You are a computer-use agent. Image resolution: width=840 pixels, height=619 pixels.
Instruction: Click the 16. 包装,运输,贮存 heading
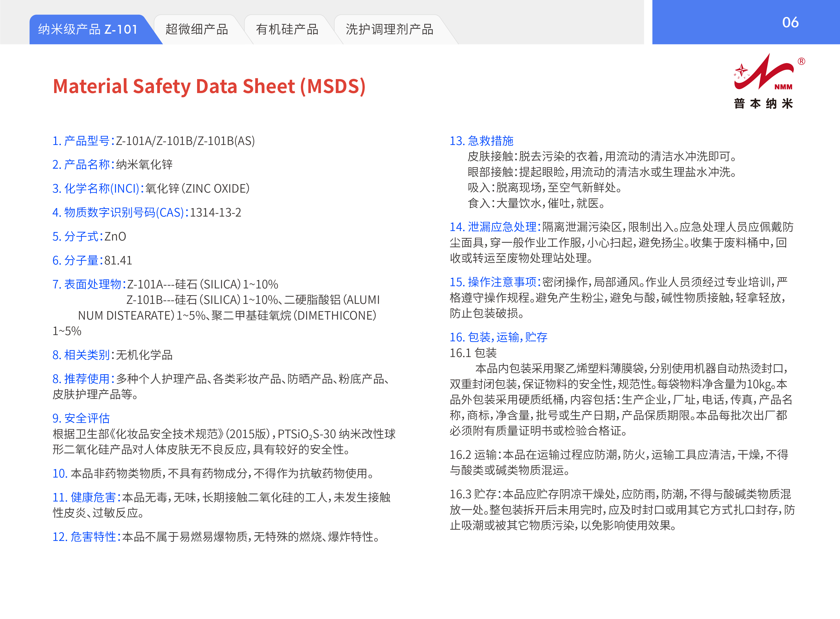coord(498,337)
